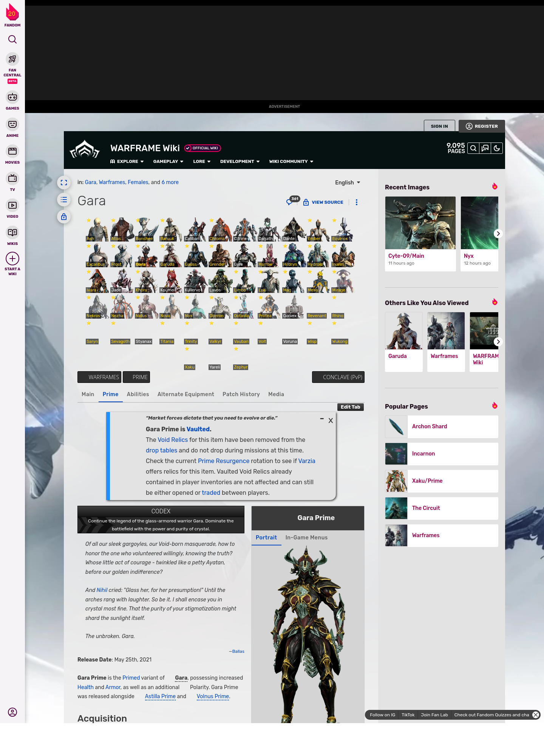Click the Warframe lotus wiki logo

coord(85,149)
